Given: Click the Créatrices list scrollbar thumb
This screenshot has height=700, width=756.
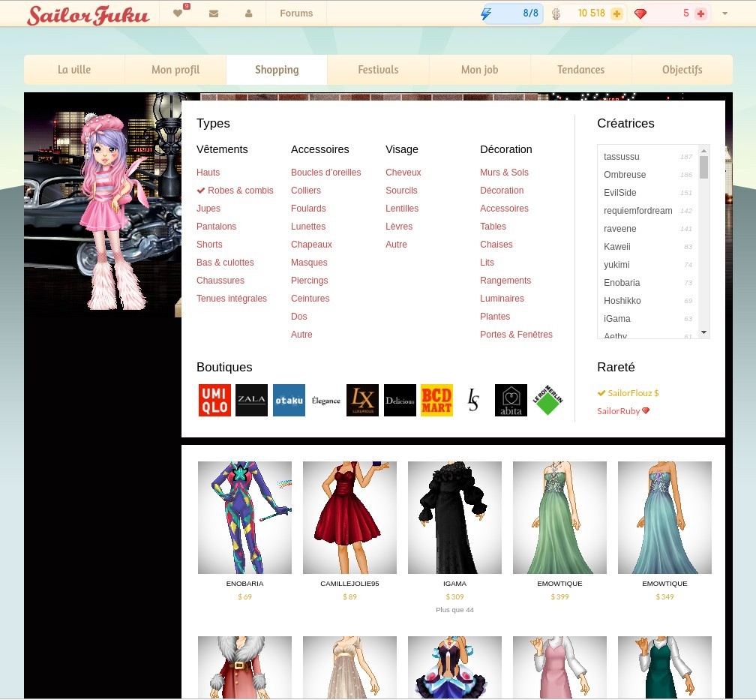Looking at the screenshot, I should [704, 167].
